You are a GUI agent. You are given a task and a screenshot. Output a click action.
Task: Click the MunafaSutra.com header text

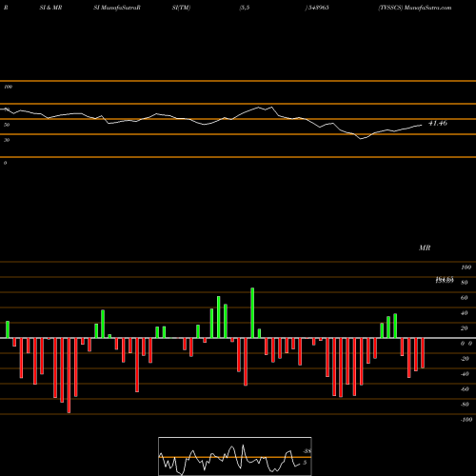click(427, 8)
